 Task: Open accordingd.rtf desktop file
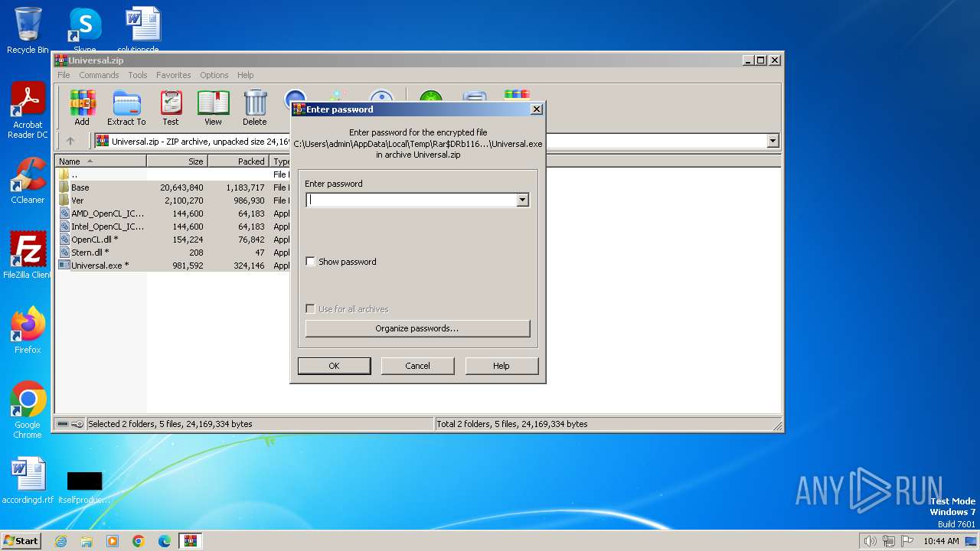28,481
